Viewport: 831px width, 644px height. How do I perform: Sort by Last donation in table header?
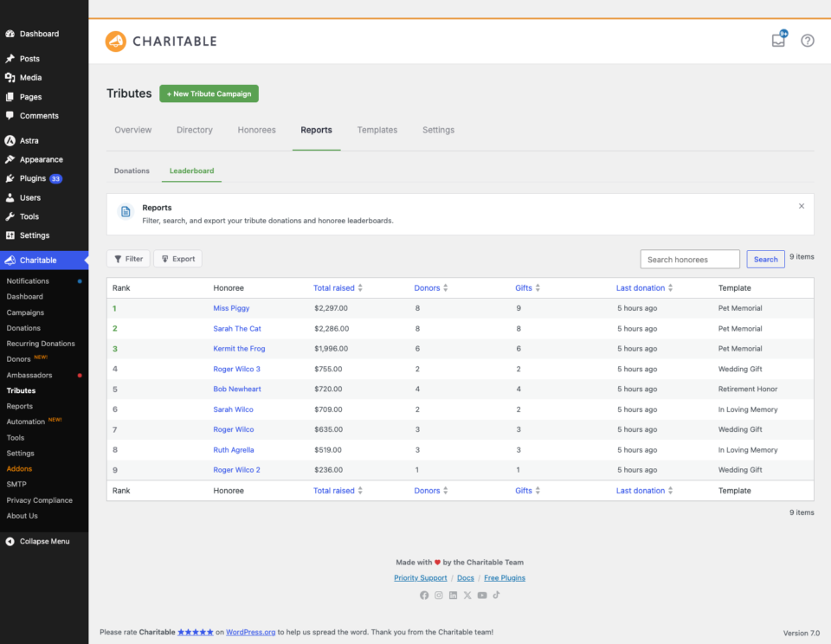(644, 288)
